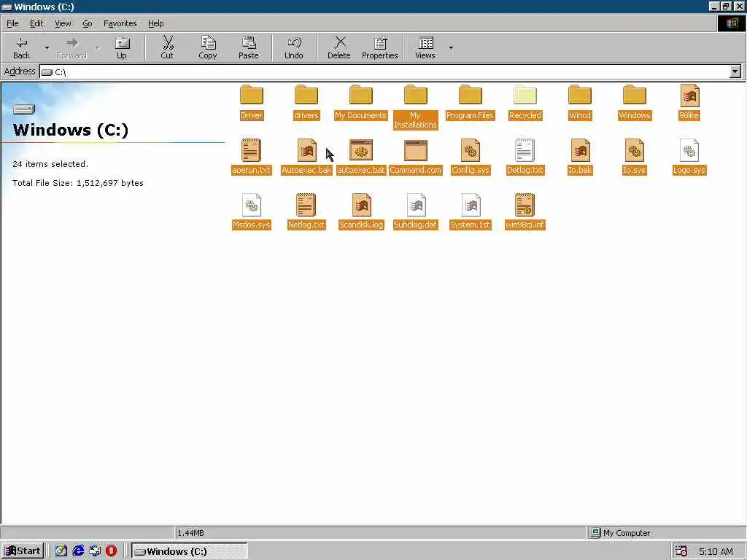Select the Driver folder icon
747x560 pixels.
click(x=252, y=95)
